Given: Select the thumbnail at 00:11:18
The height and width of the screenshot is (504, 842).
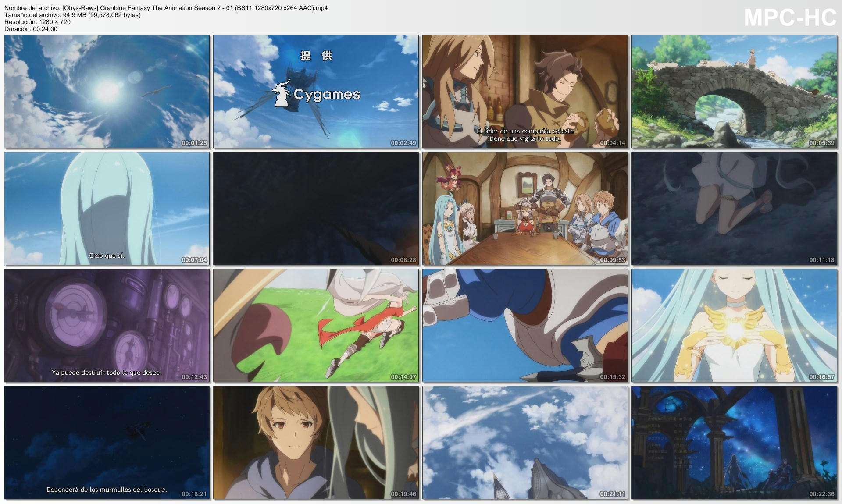Looking at the screenshot, I should coord(735,209).
